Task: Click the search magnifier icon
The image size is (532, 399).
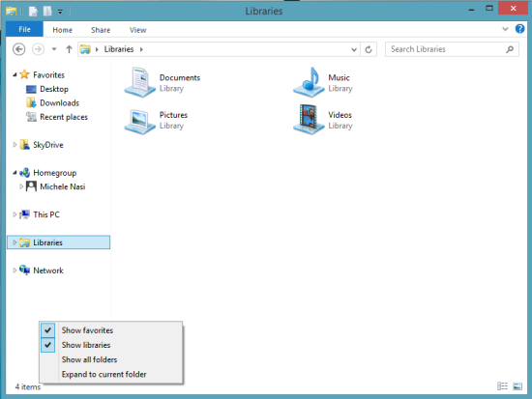Action: tap(510, 49)
